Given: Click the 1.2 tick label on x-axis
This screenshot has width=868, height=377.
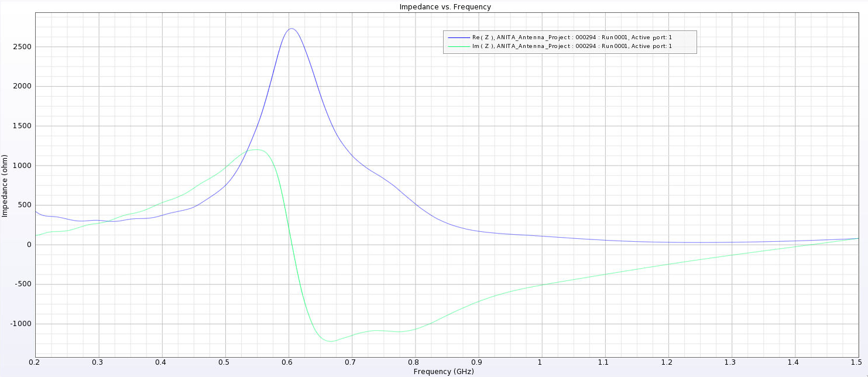Looking at the screenshot, I should click(x=668, y=363).
